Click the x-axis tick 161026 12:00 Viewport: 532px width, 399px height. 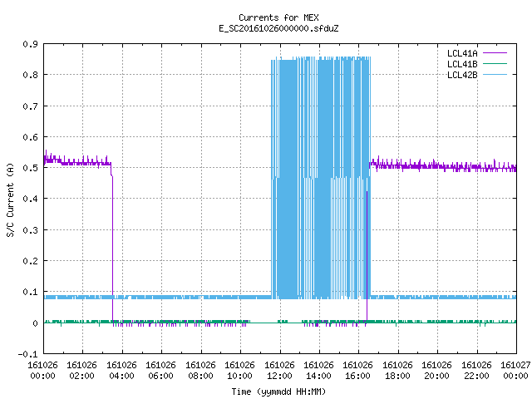279,371
